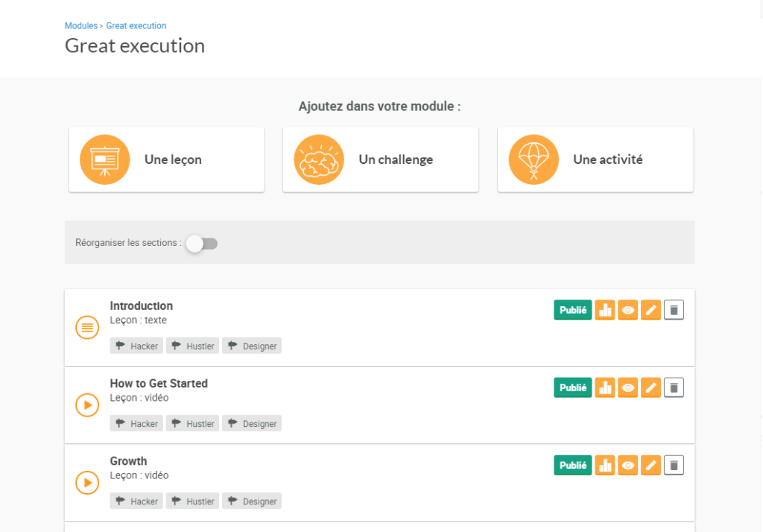Image resolution: width=763 pixels, height=532 pixels.
Task: Click Hacker tag under Growth lesson
Action: tap(137, 501)
